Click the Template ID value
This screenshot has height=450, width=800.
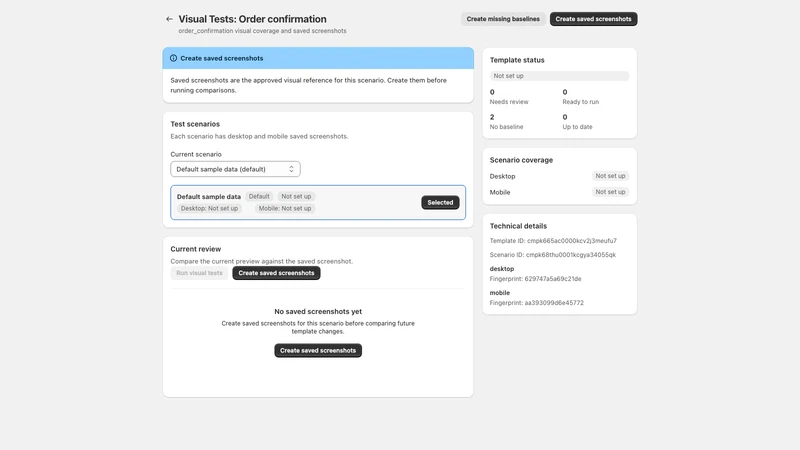(x=571, y=241)
